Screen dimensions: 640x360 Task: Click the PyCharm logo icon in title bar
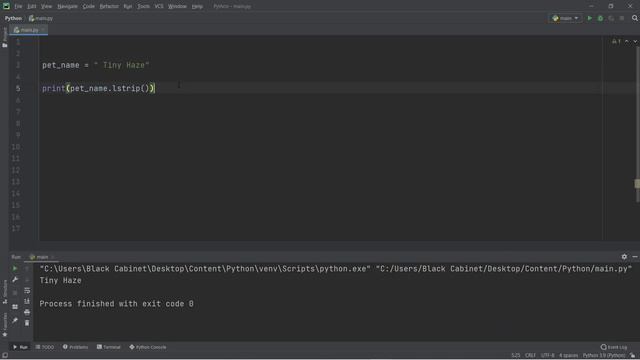6,6
